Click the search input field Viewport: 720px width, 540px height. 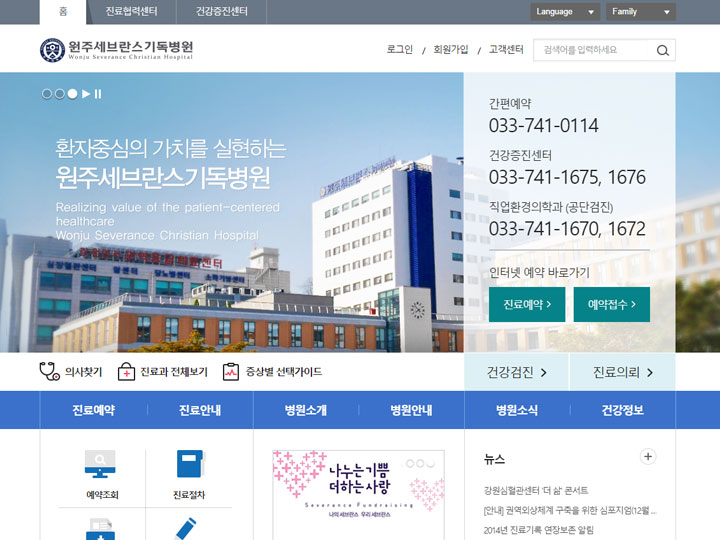pos(592,50)
